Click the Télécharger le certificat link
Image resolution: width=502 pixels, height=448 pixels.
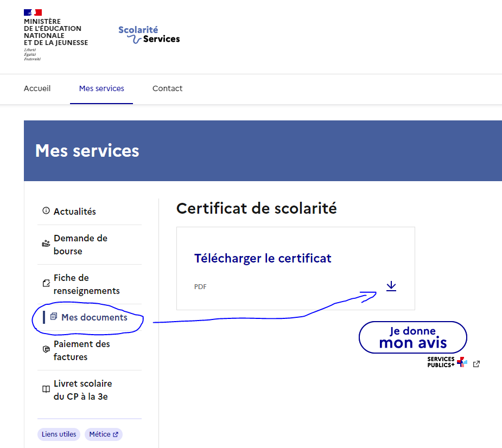263,258
